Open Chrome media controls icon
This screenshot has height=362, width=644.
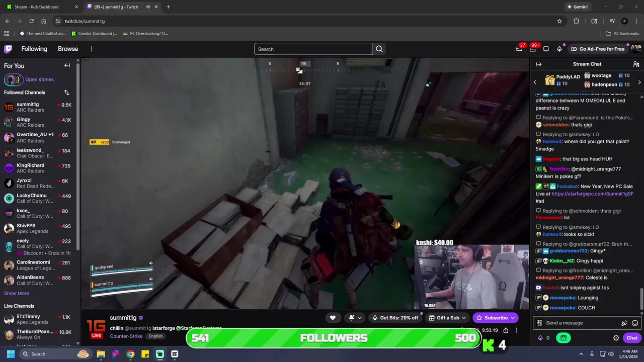coord(612,21)
